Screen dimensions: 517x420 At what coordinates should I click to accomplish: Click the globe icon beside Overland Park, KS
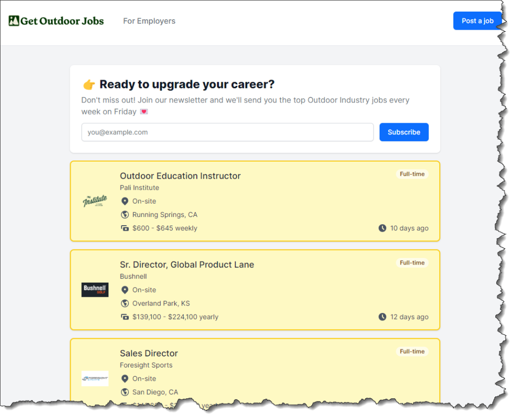[x=125, y=303]
